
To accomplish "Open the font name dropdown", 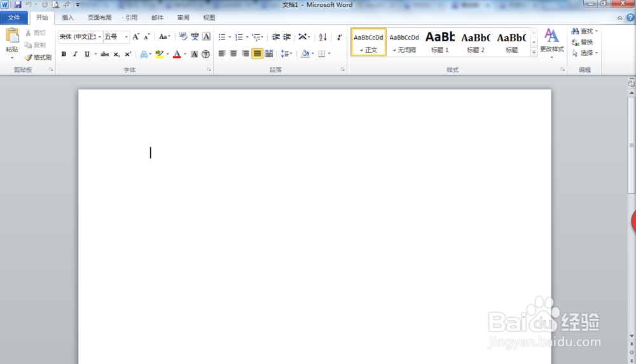I will (99, 37).
